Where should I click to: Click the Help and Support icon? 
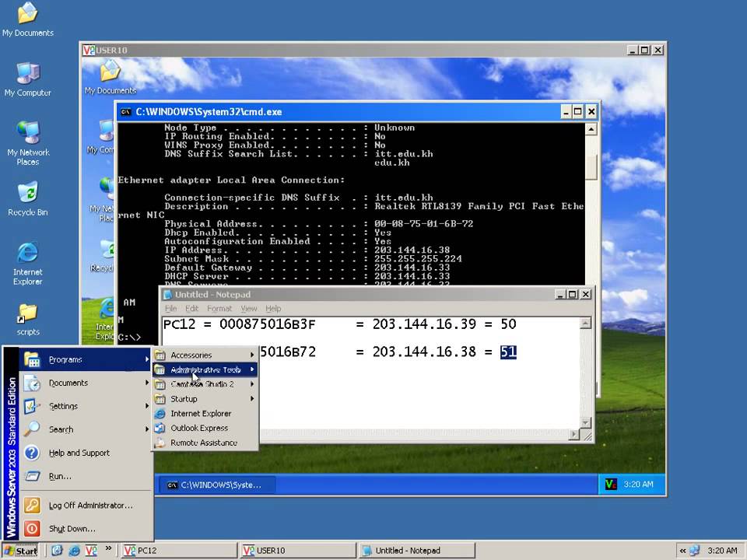point(32,453)
